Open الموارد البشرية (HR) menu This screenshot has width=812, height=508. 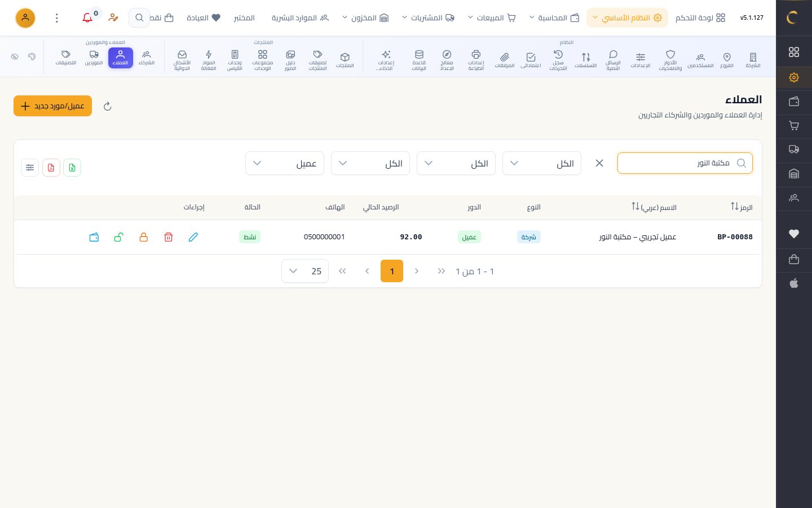[x=300, y=18]
